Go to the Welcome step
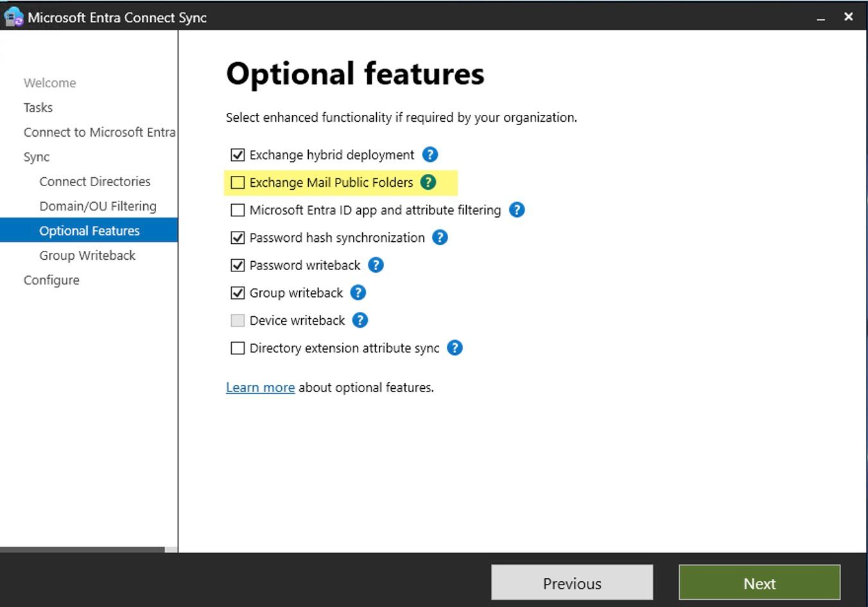This screenshot has width=868, height=607. (x=49, y=83)
